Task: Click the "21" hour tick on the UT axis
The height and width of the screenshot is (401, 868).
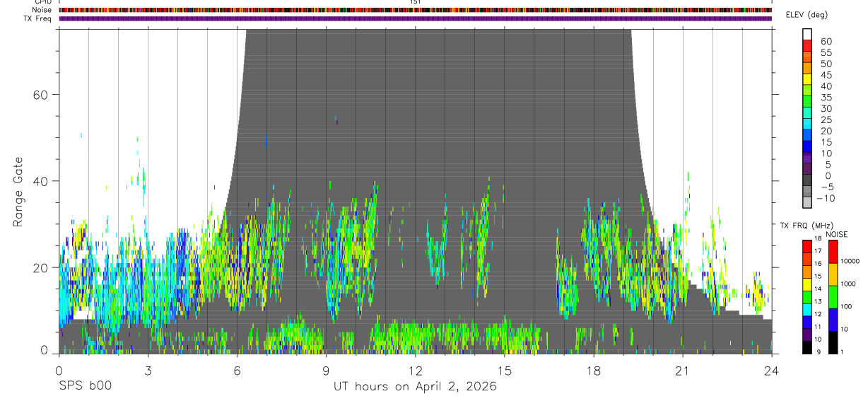Action: coord(683,369)
